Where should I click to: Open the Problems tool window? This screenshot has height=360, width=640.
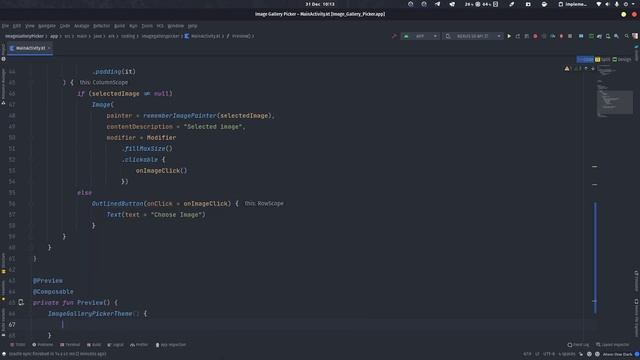coord(43,345)
